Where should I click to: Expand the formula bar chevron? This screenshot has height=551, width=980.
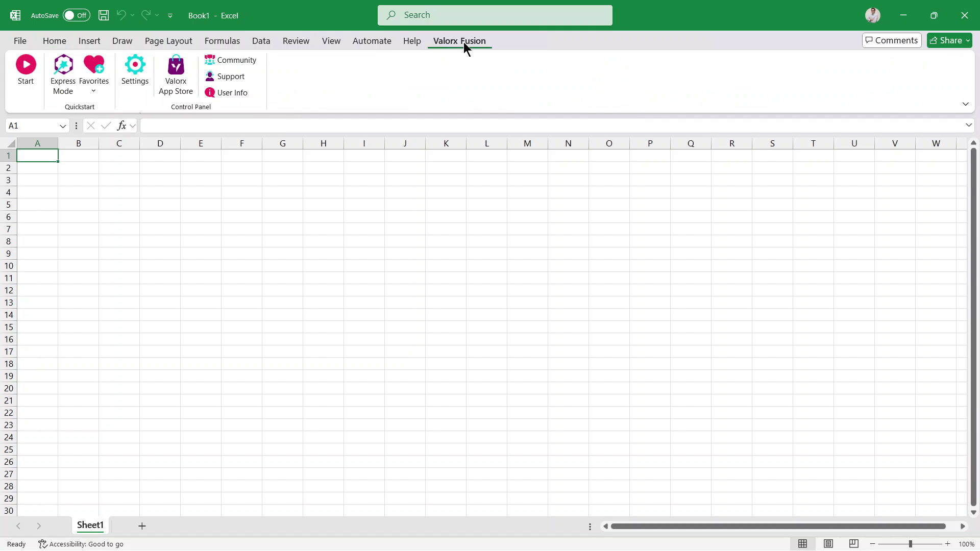tap(969, 126)
